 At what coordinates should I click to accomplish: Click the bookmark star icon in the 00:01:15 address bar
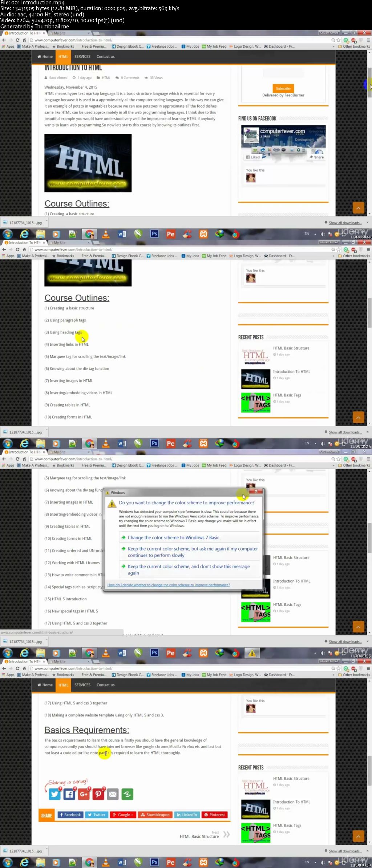click(339, 249)
